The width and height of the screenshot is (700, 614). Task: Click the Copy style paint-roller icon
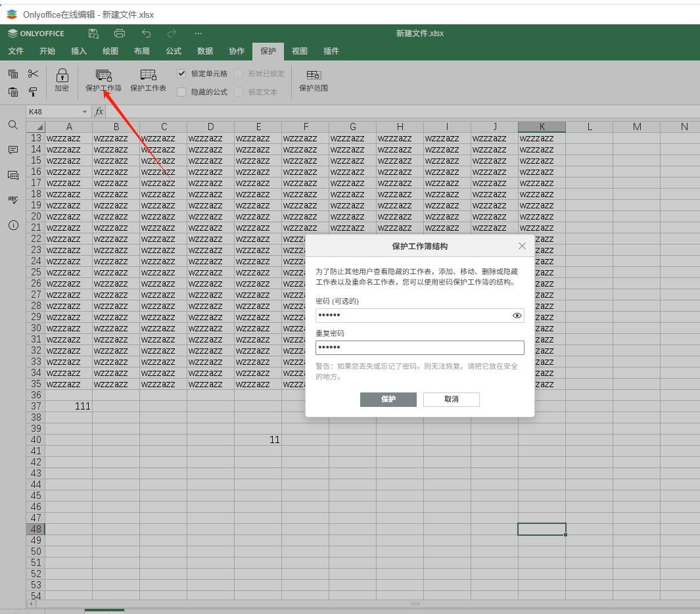pyautogui.click(x=33, y=92)
